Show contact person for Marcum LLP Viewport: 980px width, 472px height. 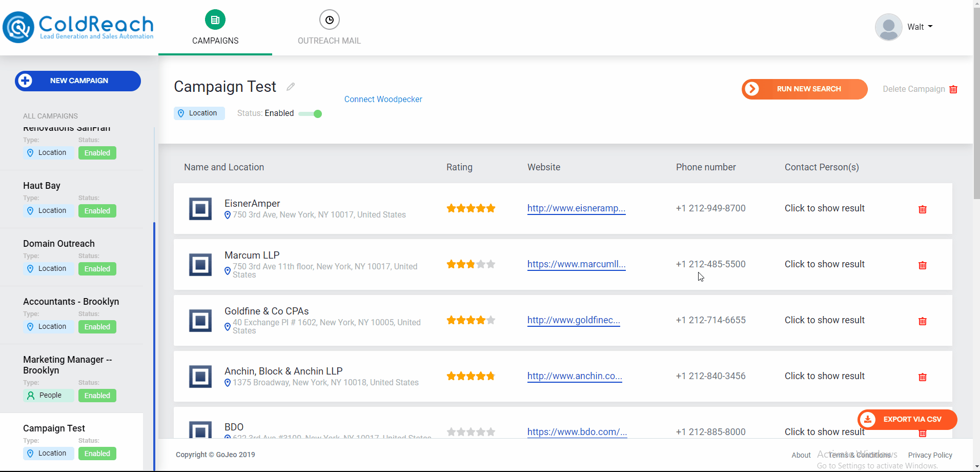tap(824, 264)
